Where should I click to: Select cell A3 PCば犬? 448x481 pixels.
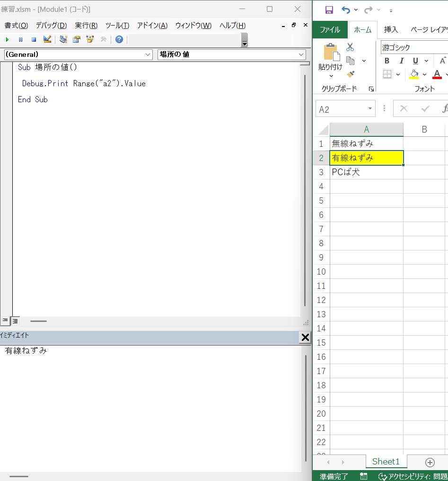pos(367,172)
